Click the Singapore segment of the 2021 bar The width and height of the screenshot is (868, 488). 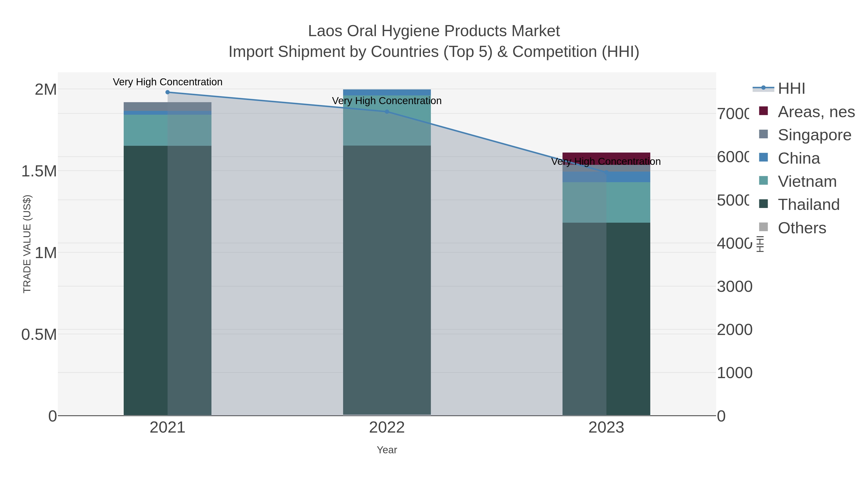point(168,107)
